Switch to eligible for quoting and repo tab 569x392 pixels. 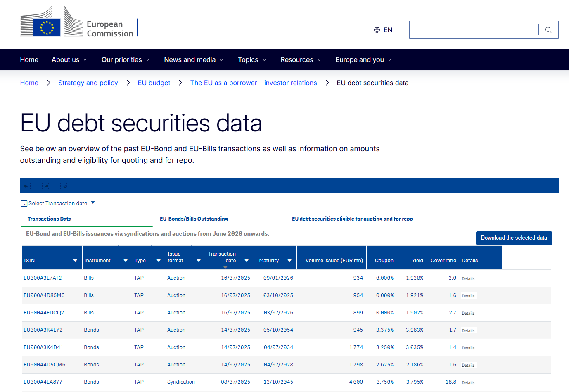pos(352,219)
